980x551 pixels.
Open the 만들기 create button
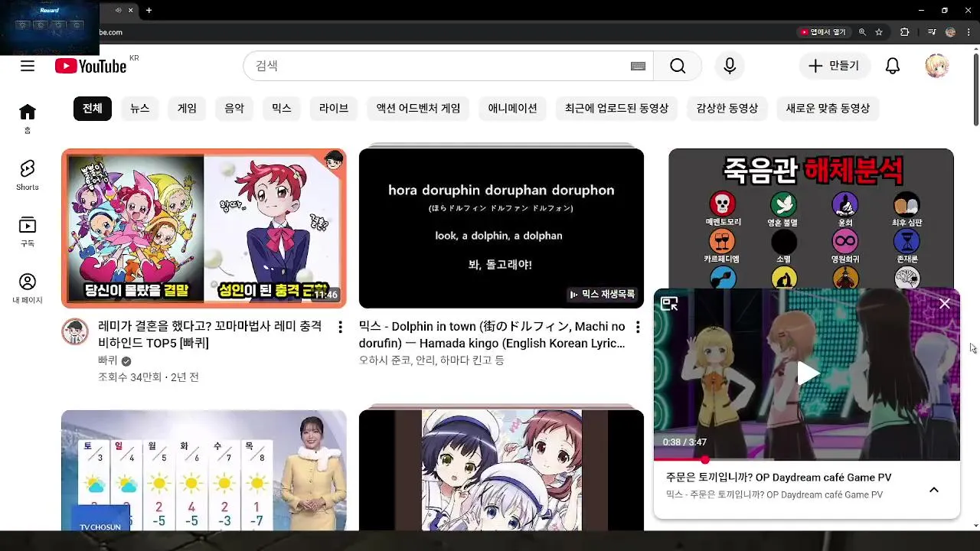834,66
